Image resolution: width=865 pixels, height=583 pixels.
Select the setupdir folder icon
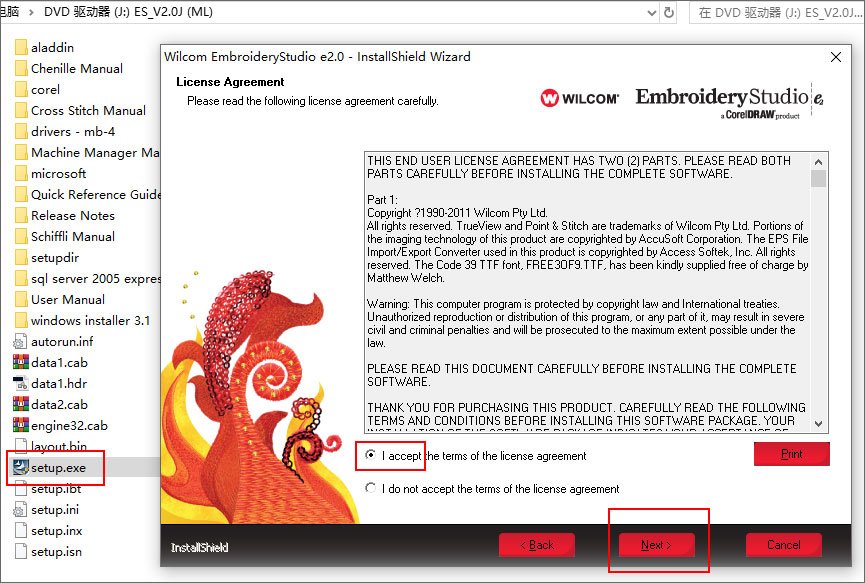click(x=22, y=258)
